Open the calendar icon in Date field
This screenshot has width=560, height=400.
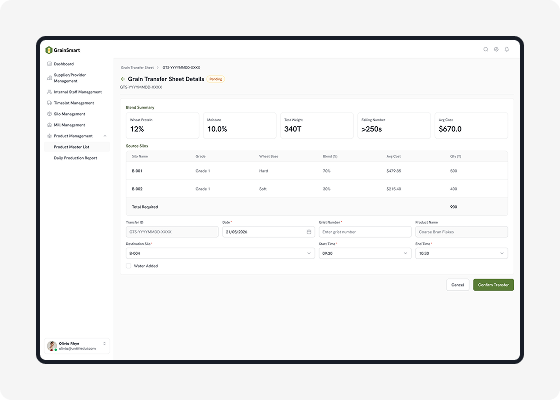(x=309, y=232)
